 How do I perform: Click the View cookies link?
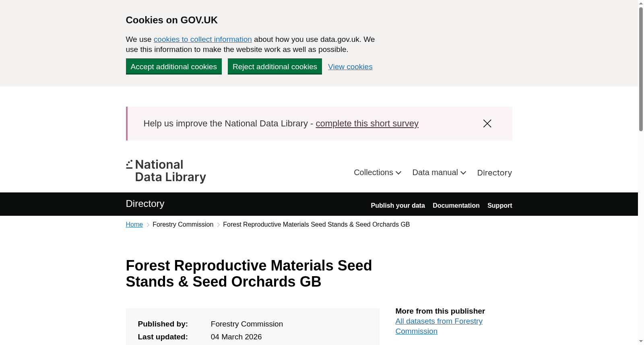coord(350,67)
